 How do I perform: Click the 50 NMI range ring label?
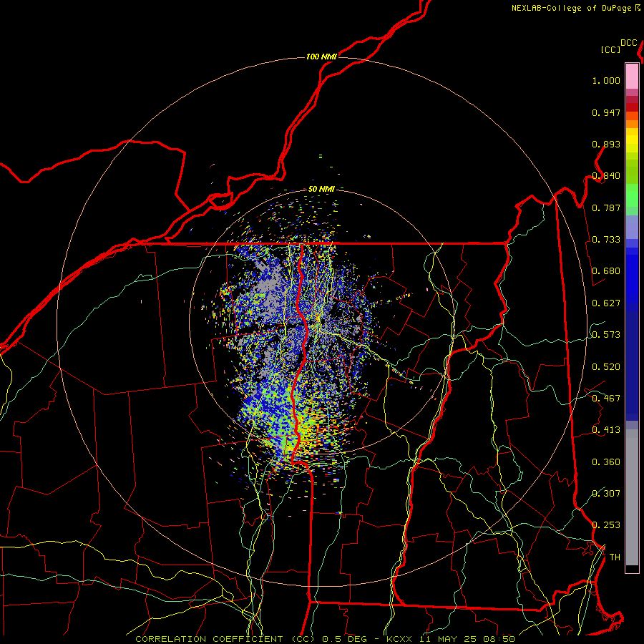[x=321, y=189]
